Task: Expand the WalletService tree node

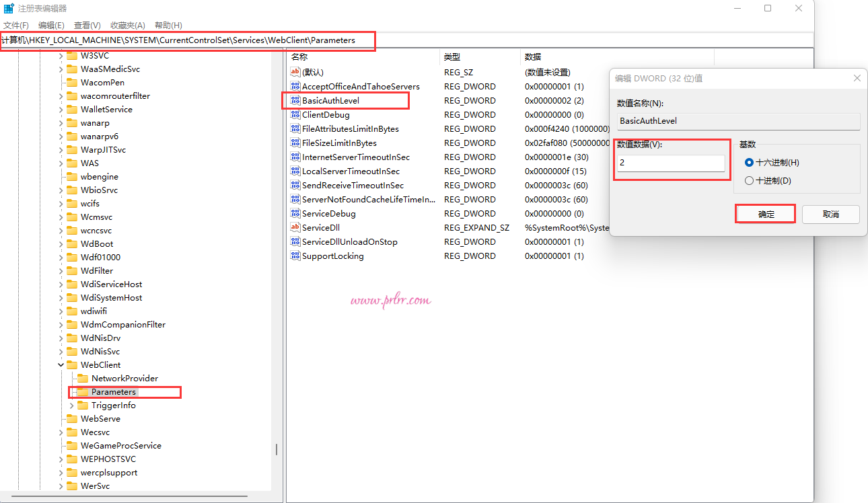Action: tap(61, 110)
